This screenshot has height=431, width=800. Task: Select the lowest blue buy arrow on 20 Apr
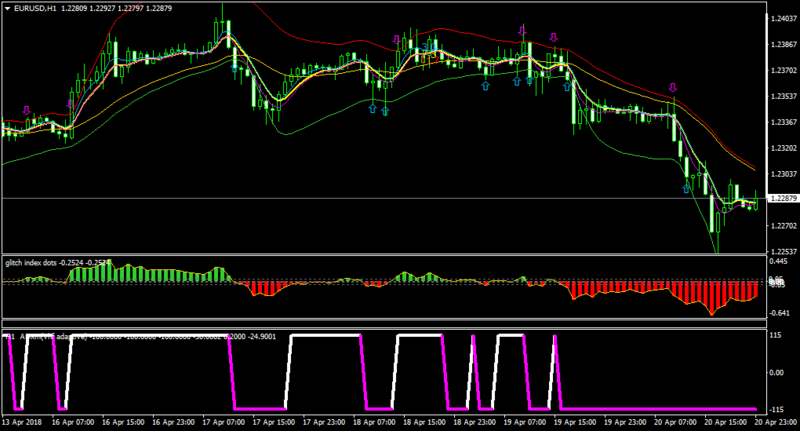pos(687,188)
